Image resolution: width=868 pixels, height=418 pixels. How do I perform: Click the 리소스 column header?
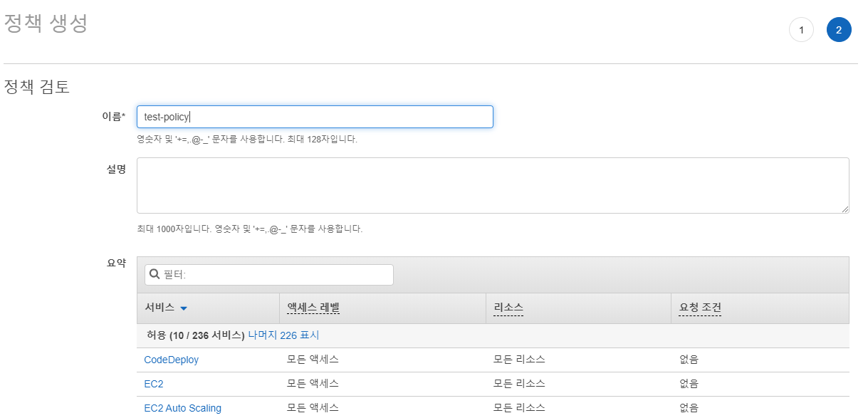[508, 308]
